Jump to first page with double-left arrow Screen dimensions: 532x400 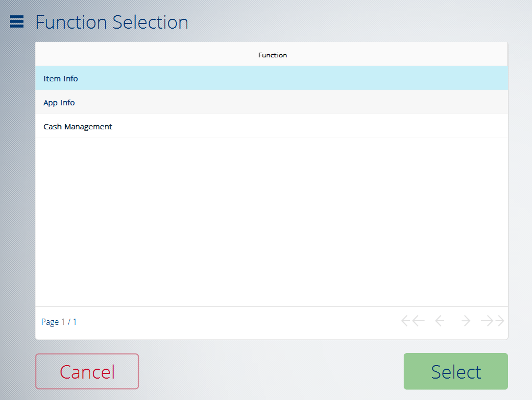pyautogui.click(x=413, y=321)
